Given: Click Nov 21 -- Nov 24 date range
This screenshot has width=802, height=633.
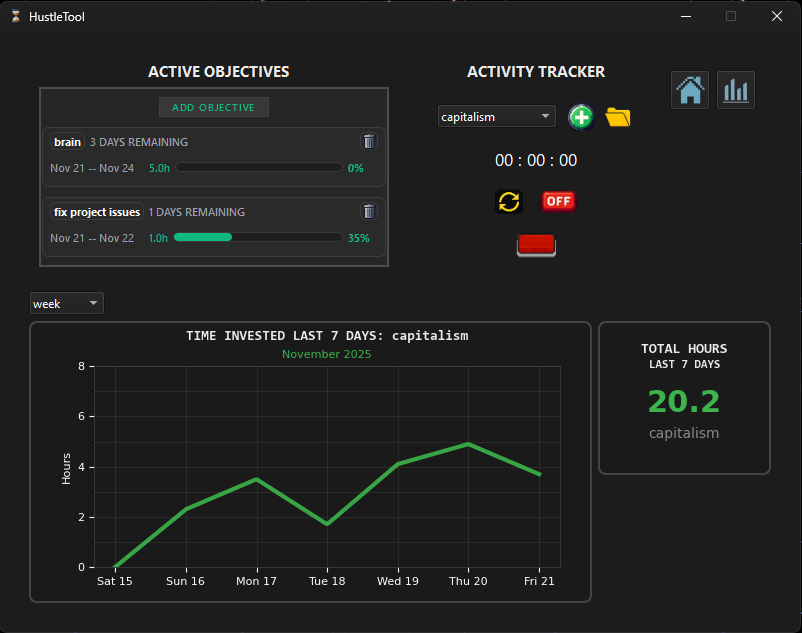Looking at the screenshot, I should click(x=92, y=168).
